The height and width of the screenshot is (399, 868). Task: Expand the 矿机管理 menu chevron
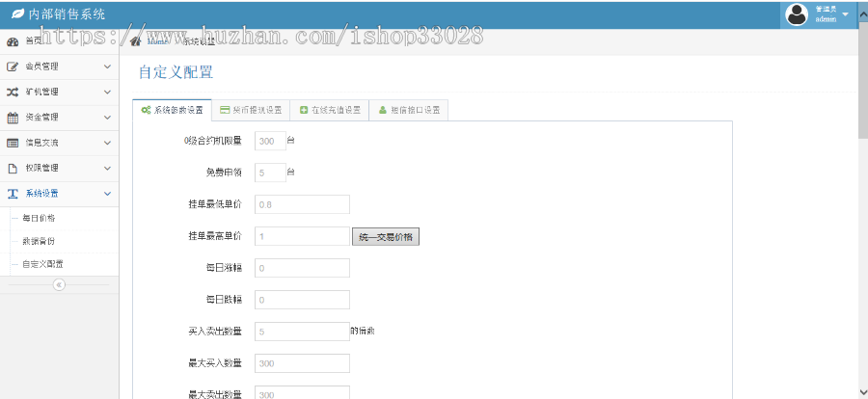point(107,92)
